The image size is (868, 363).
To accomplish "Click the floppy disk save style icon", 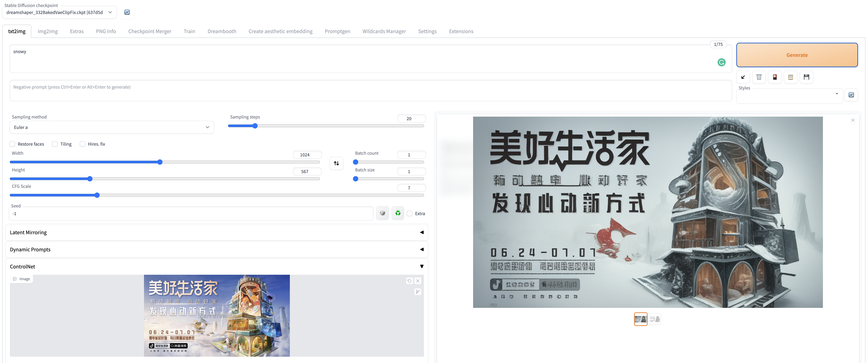I will point(806,77).
